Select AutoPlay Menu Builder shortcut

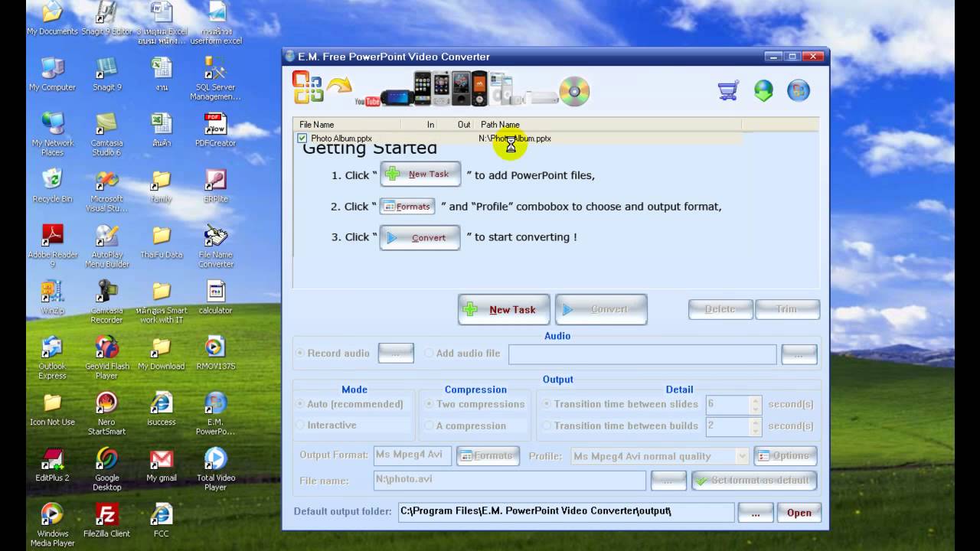[x=107, y=246]
